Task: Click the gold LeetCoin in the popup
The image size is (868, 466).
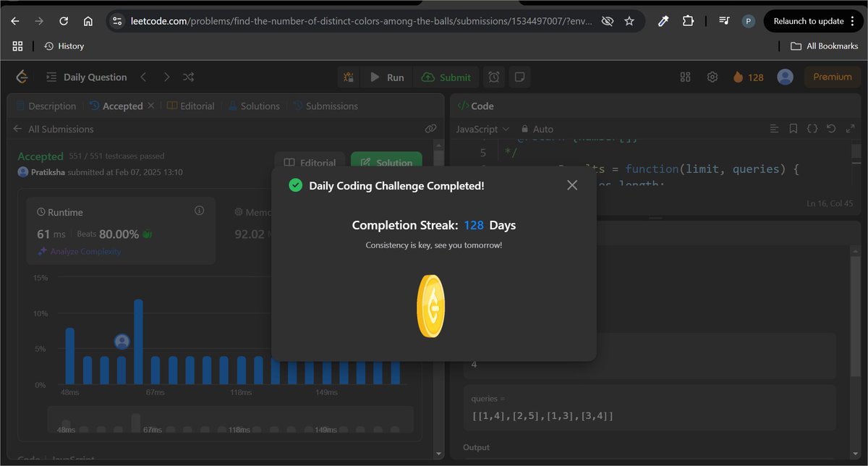Action: pyautogui.click(x=431, y=306)
